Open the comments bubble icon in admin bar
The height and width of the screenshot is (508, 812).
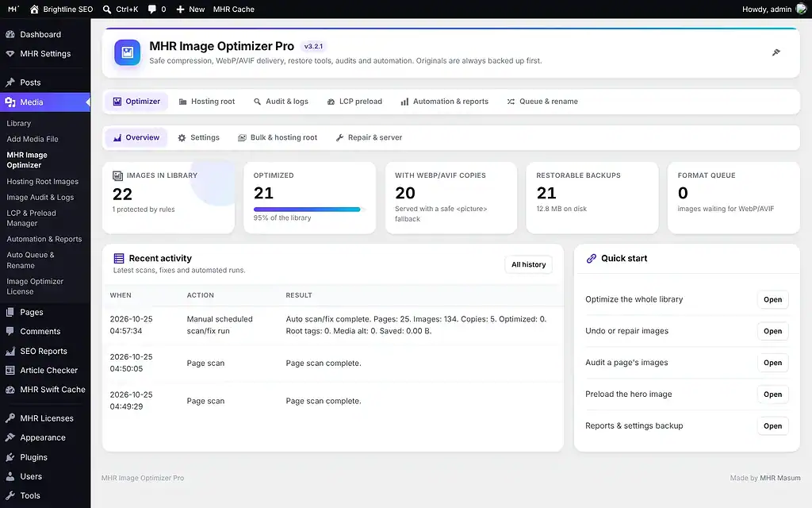[152, 10]
